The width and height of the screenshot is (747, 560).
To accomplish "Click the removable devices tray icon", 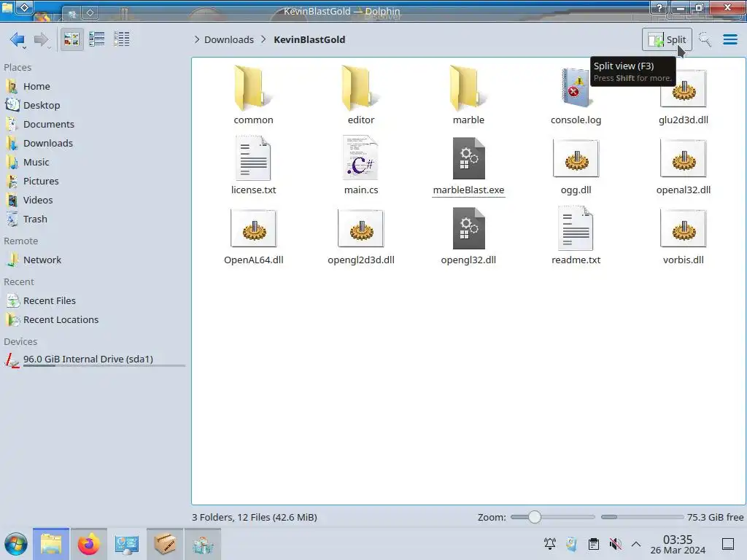I will point(572,544).
